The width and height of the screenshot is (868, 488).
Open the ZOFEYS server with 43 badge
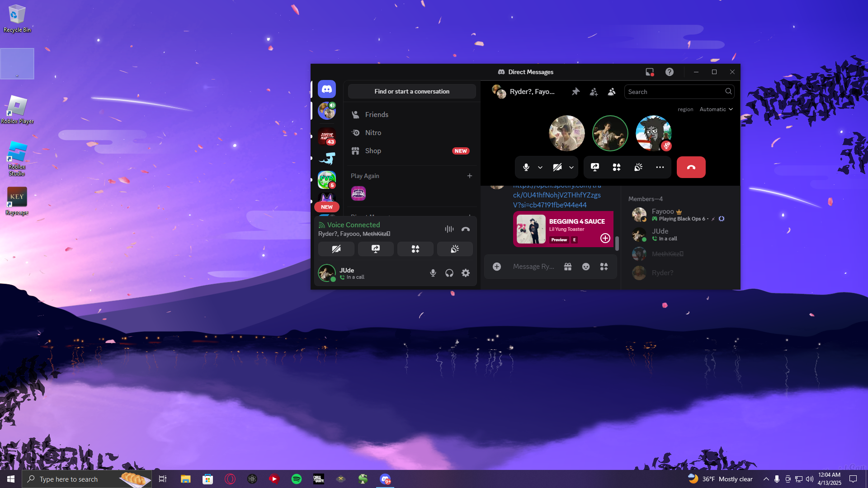click(326, 136)
